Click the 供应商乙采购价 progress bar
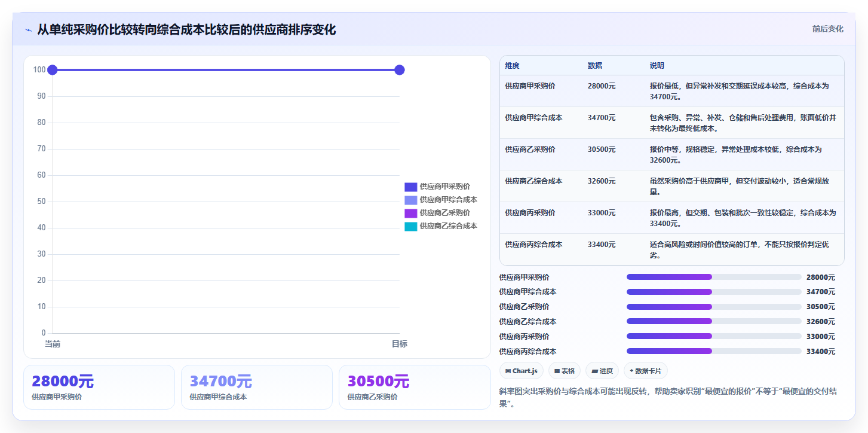 tap(714, 307)
